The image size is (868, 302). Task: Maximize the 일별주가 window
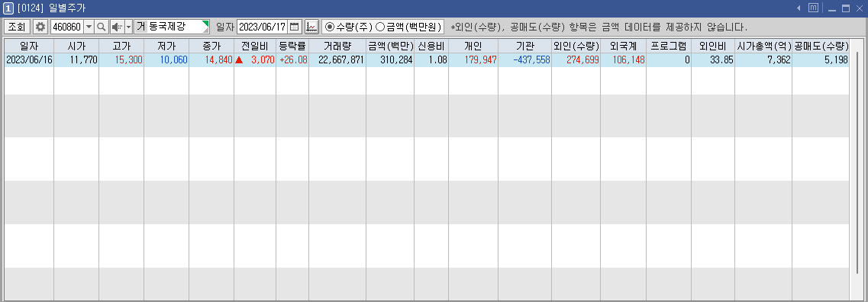846,8
